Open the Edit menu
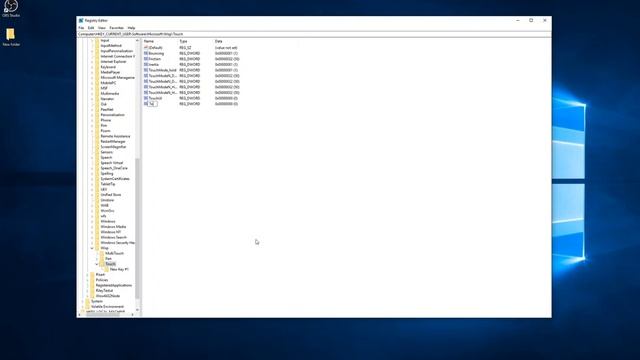Screen dimensions: 640x360 tap(91, 28)
